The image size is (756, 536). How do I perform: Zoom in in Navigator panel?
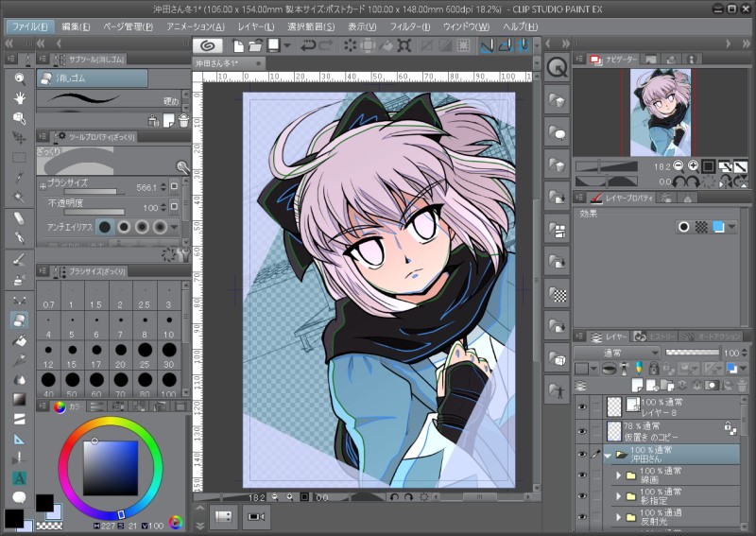tap(693, 166)
